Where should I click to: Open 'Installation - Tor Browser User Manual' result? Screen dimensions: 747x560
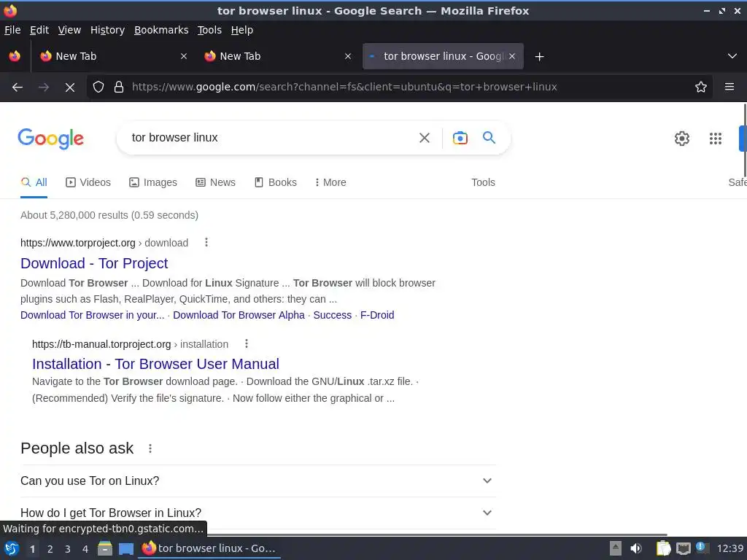point(156,364)
